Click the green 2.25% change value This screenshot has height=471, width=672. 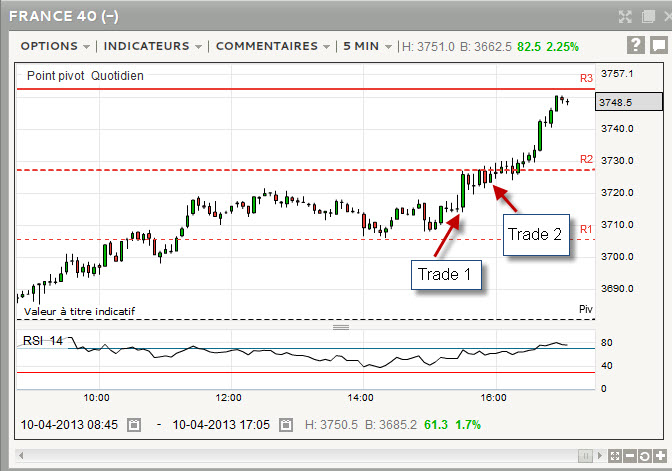pos(563,46)
